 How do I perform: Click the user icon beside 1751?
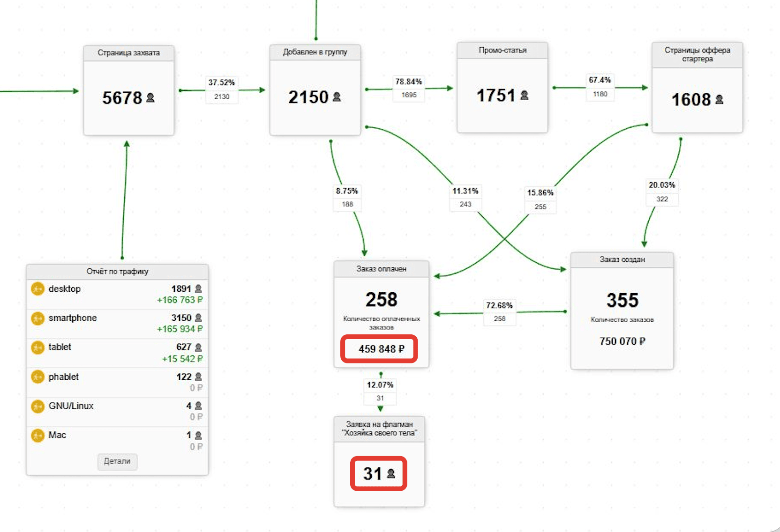tap(525, 96)
